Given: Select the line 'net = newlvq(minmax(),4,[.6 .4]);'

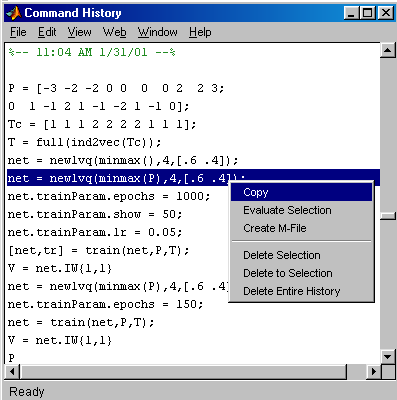Looking at the screenshot, I should (x=123, y=161).
